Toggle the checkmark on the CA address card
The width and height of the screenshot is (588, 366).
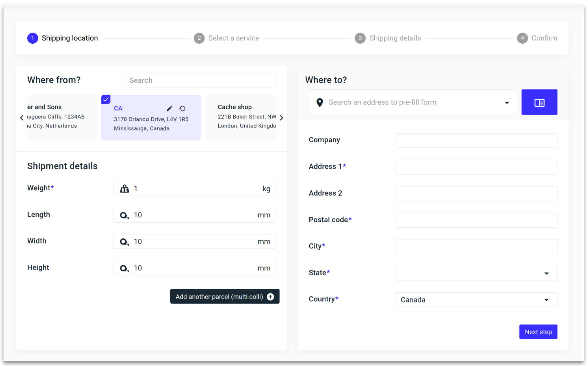click(106, 99)
